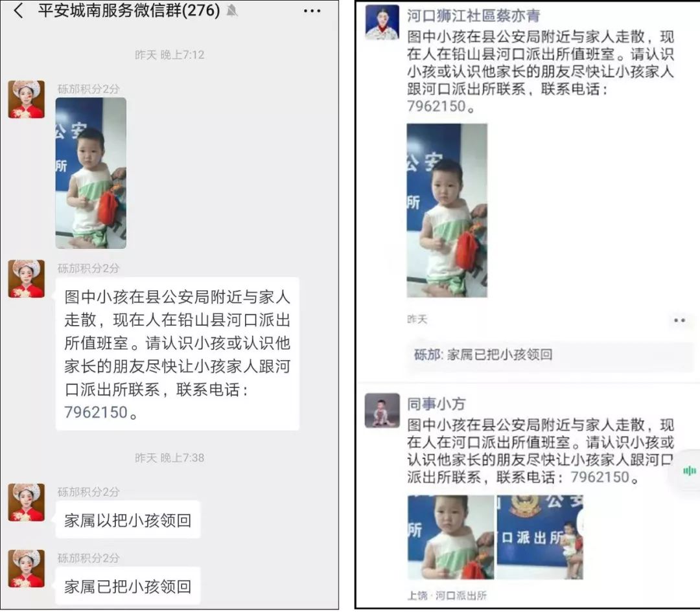Viewport: 700px width, 612px height.
Task: View the large photo in 蔡亦青's moment
Action: 447,210
